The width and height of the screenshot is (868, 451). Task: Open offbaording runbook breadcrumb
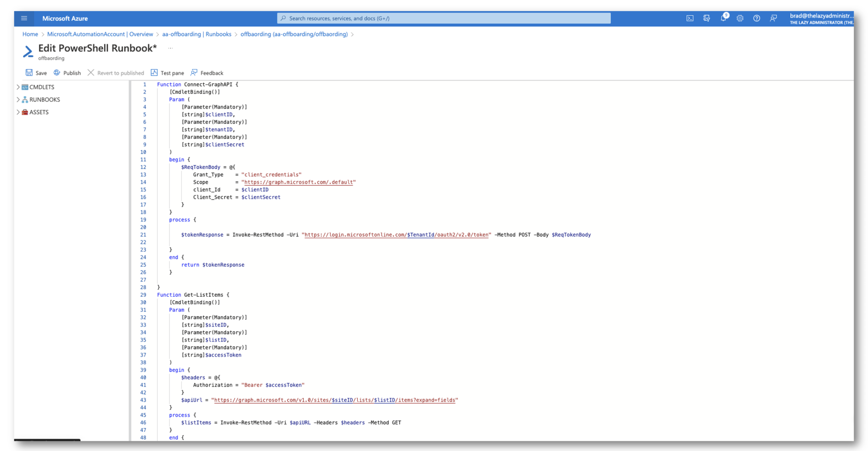pyautogui.click(x=294, y=34)
